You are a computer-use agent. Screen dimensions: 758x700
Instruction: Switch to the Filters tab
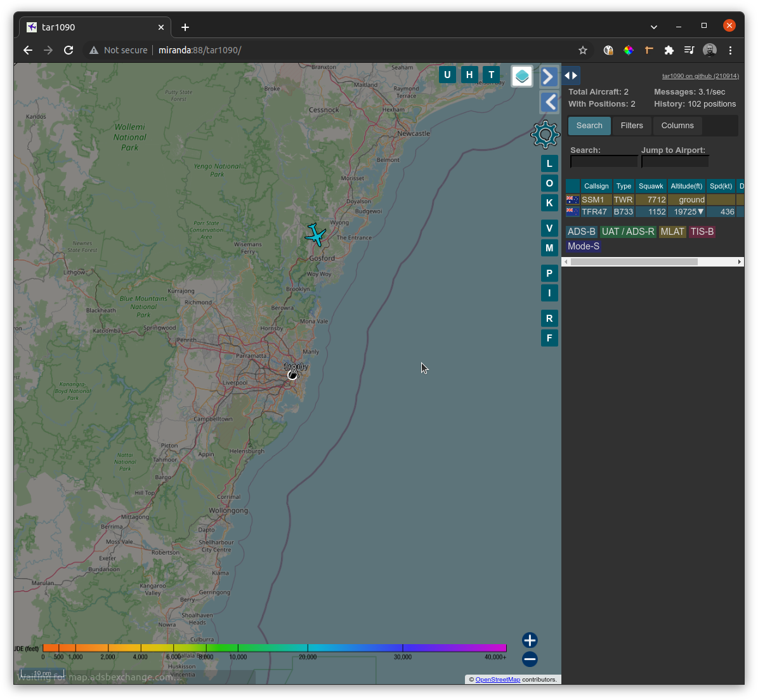pos(632,126)
